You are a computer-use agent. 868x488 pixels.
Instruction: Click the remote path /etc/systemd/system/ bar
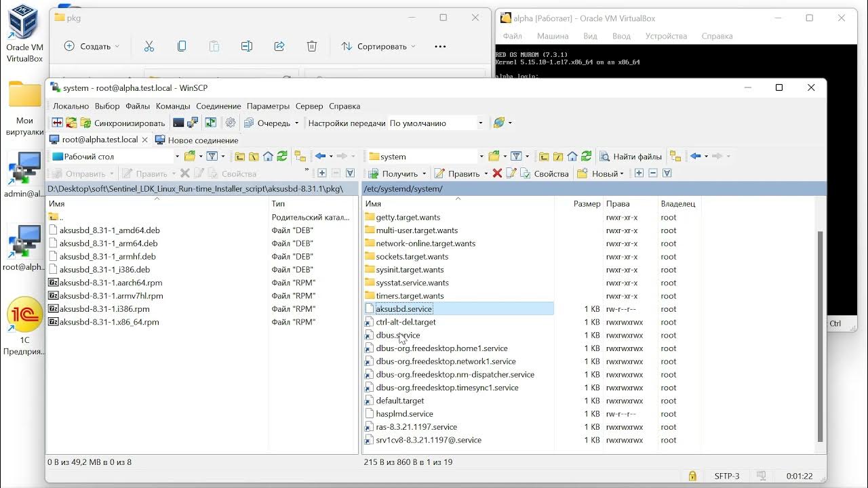point(595,189)
